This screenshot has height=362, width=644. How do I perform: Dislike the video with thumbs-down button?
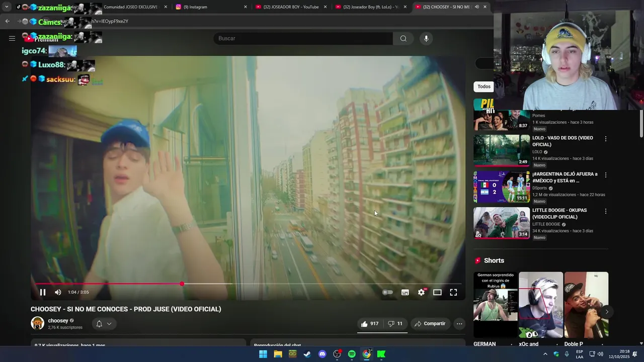pyautogui.click(x=395, y=324)
